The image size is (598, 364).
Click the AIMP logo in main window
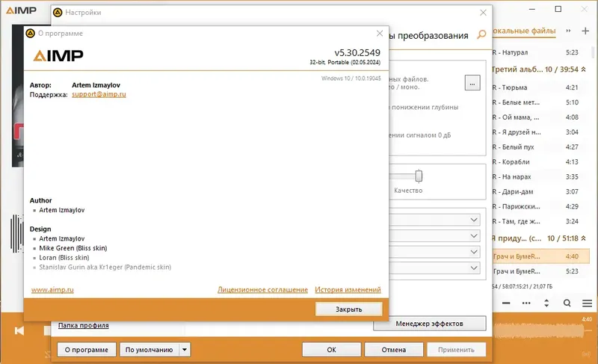pyautogui.click(x=22, y=10)
